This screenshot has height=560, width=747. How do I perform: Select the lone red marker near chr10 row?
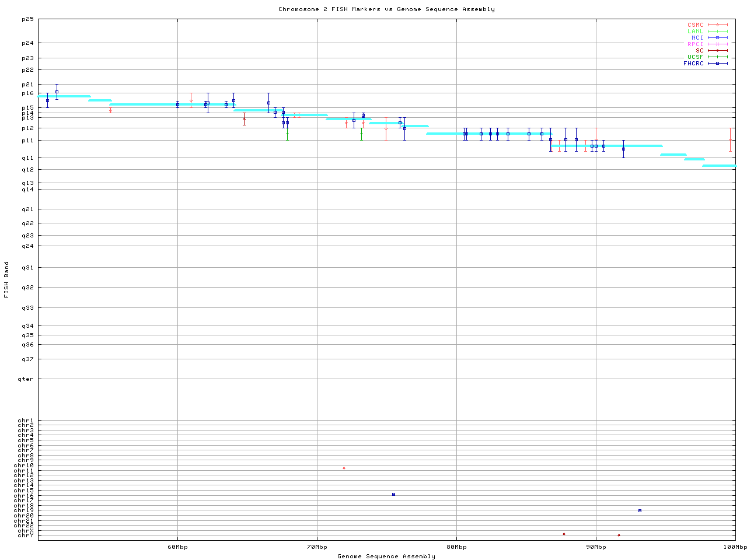click(x=344, y=468)
